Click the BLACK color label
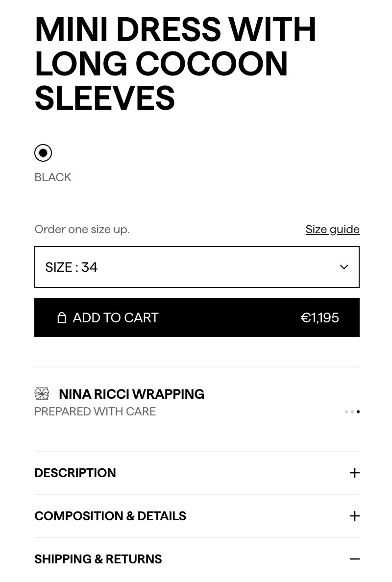The height and width of the screenshot is (582, 392). pos(53,177)
